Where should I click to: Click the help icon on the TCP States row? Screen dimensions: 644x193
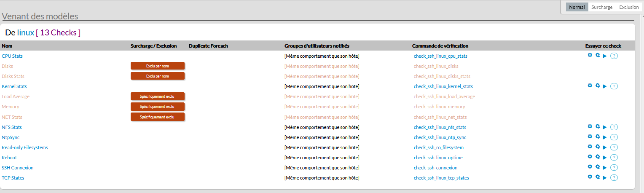pyautogui.click(x=614, y=178)
